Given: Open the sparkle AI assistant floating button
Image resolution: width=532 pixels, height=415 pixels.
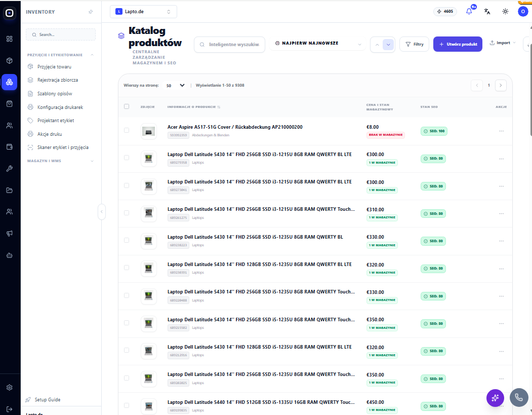Looking at the screenshot, I should tap(495, 398).
